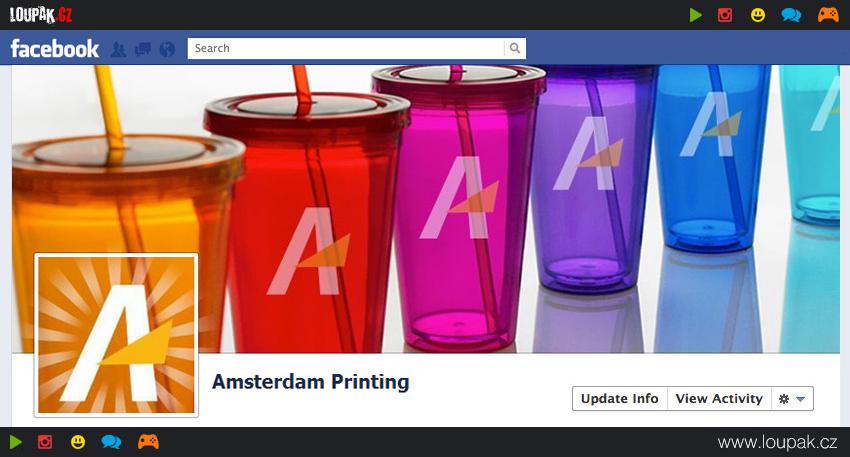Click the yellow smiley icon in bottom bar

[78, 442]
